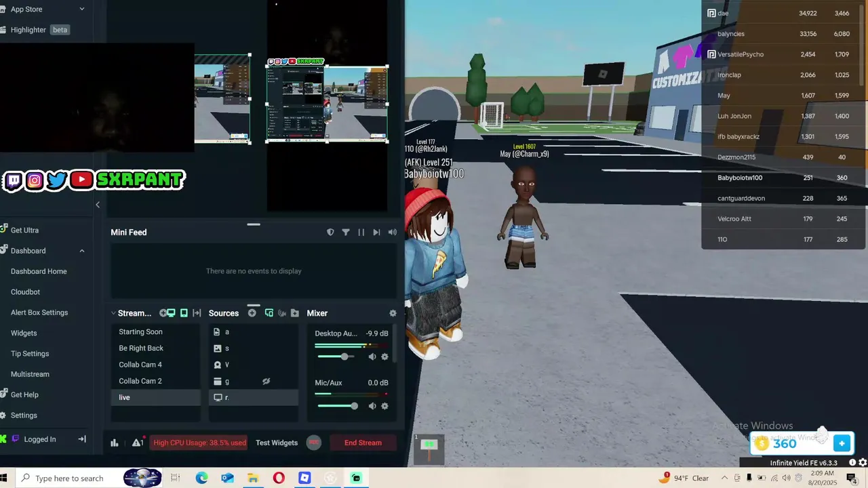Switch to Collab Cam 2 scene
This screenshot has width=868, height=488.
pyautogui.click(x=156, y=381)
